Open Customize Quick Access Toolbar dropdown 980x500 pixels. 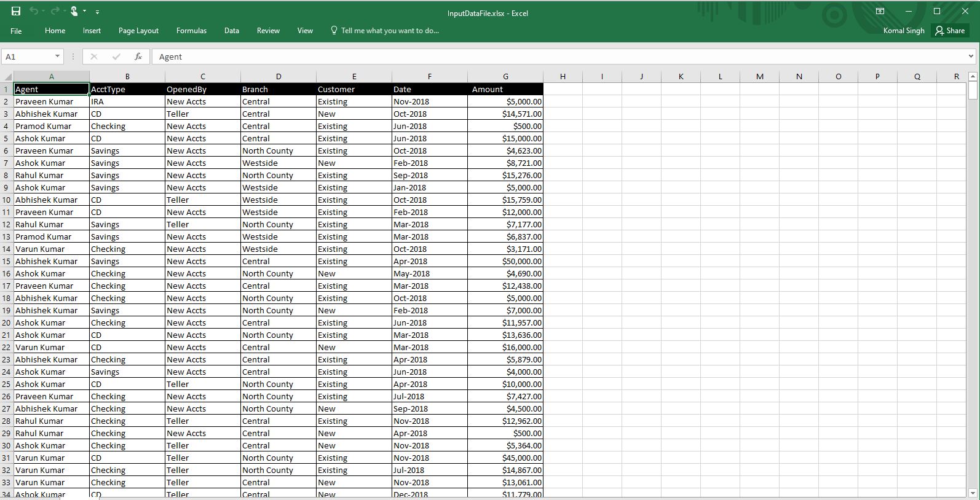(98, 12)
